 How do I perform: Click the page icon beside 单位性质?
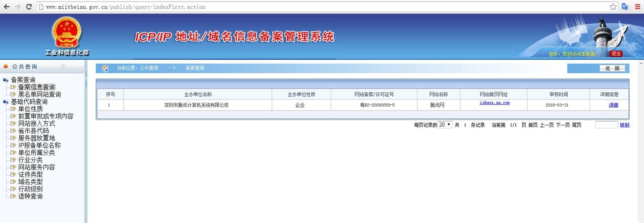pos(13,109)
